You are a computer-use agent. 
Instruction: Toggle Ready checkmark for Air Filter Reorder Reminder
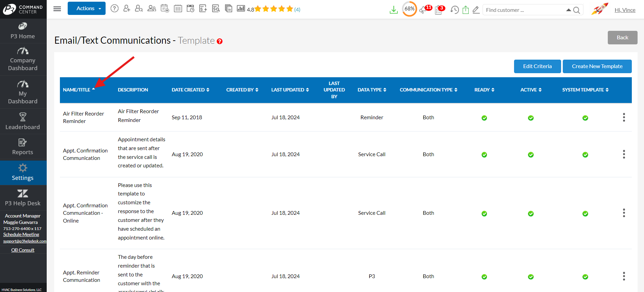(484, 118)
